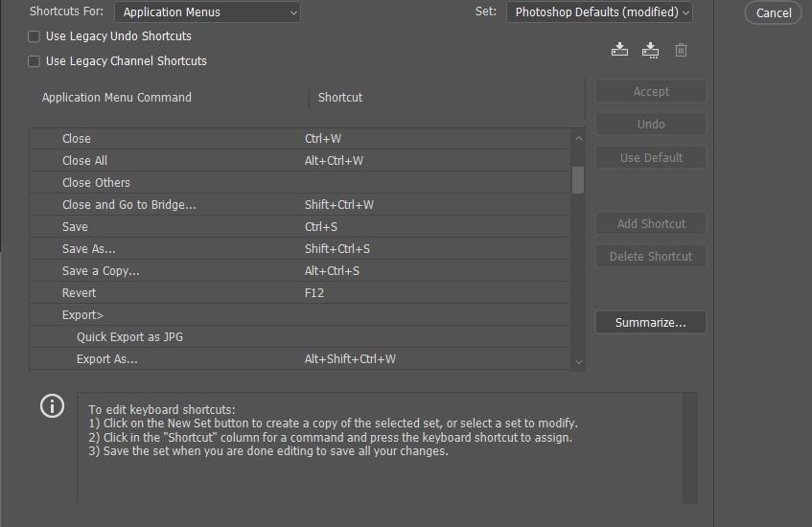This screenshot has height=527, width=812.
Task: Enable Use Legacy Channel Shortcuts
Action: coord(34,61)
